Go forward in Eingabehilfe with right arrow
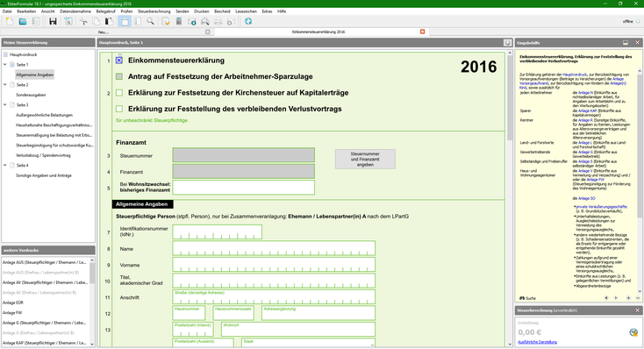The width and height of the screenshot is (644, 349). click(x=616, y=298)
